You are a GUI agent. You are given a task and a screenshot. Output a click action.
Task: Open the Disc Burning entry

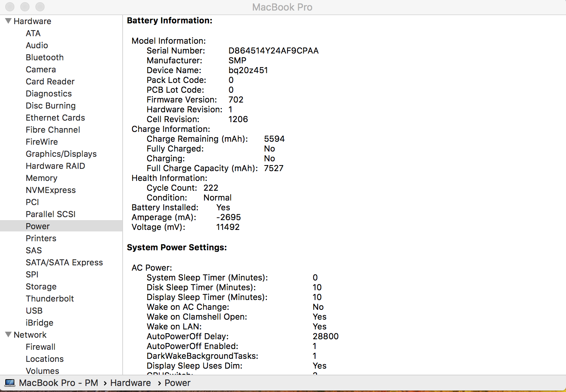pyautogui.click(x=51, y=106)
